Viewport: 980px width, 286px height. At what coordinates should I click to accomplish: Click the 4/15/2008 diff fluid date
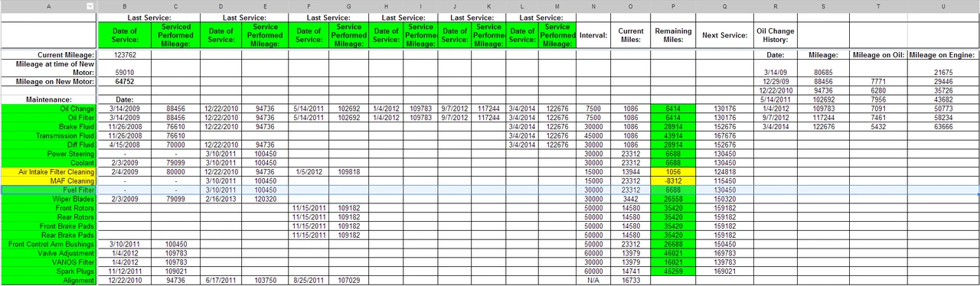[124, 145]
